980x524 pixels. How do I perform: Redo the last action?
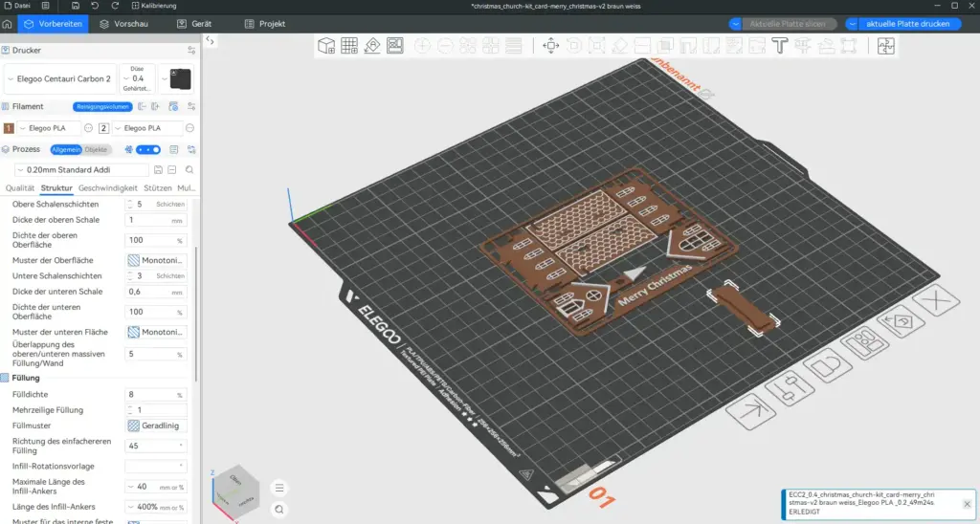tap(115, 6)
